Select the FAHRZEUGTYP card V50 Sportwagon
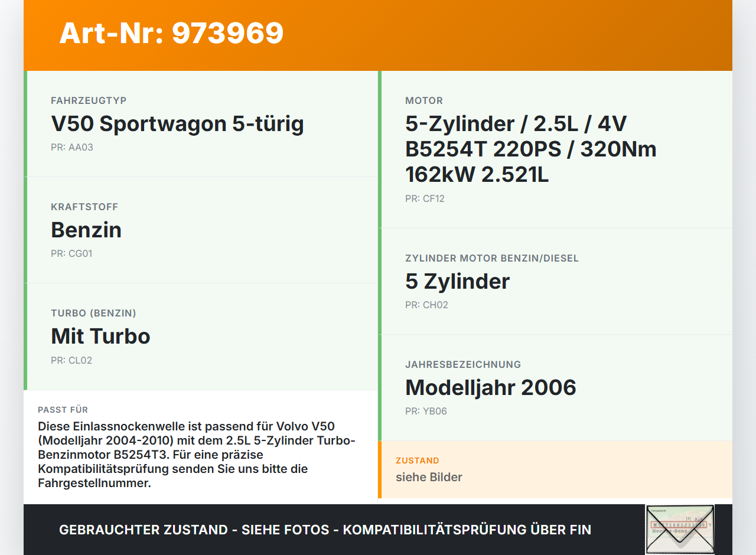Viewport: 756px width, 555px height. point(177,124)
